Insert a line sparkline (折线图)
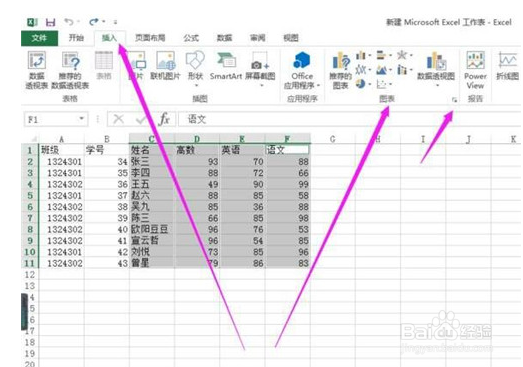This screenshot has width=523, height=367. [x=508, y=66]
